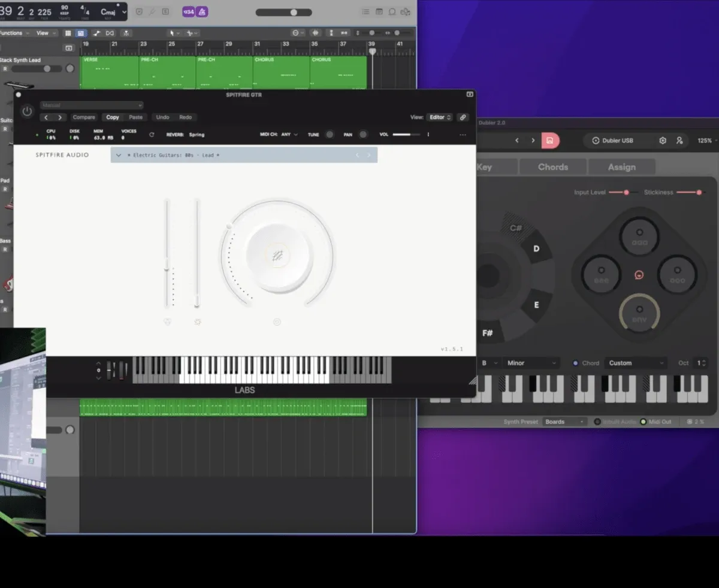Screen dimensions: 719x588
Task: Click Redo in the Spitfire plugin header
Action: (x=185, y=117)
